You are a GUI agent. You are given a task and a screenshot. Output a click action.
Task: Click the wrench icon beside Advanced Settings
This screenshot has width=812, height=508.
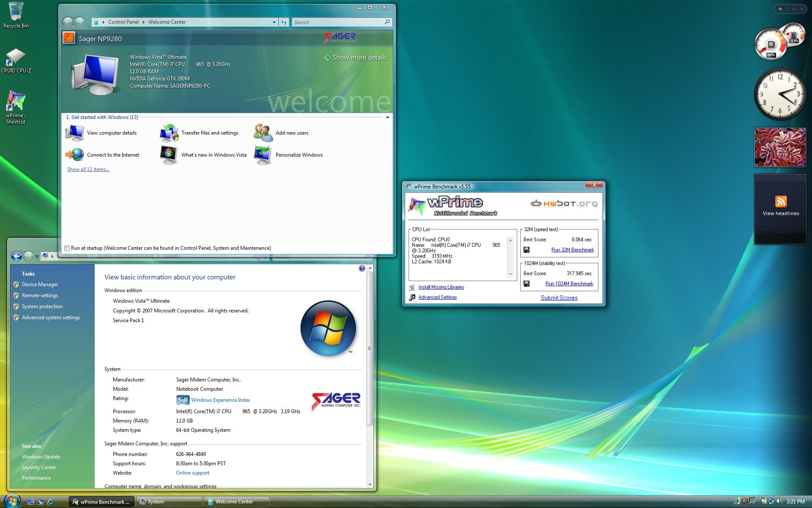[412, 297]
